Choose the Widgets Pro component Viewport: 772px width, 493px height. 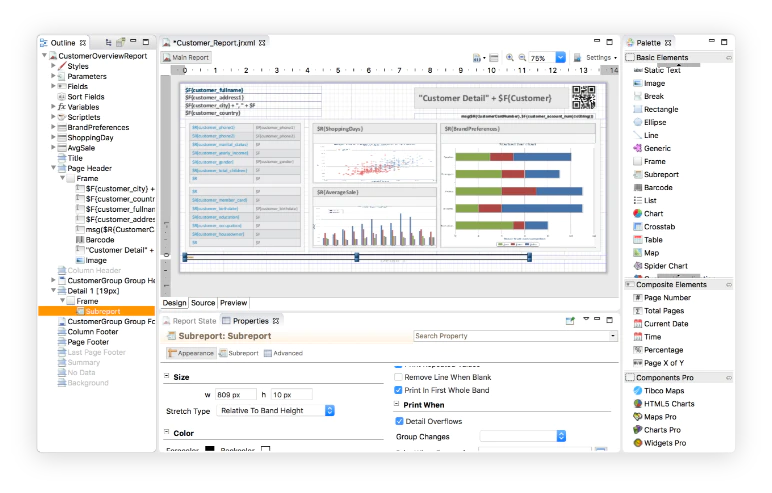(x=660, y=443)
